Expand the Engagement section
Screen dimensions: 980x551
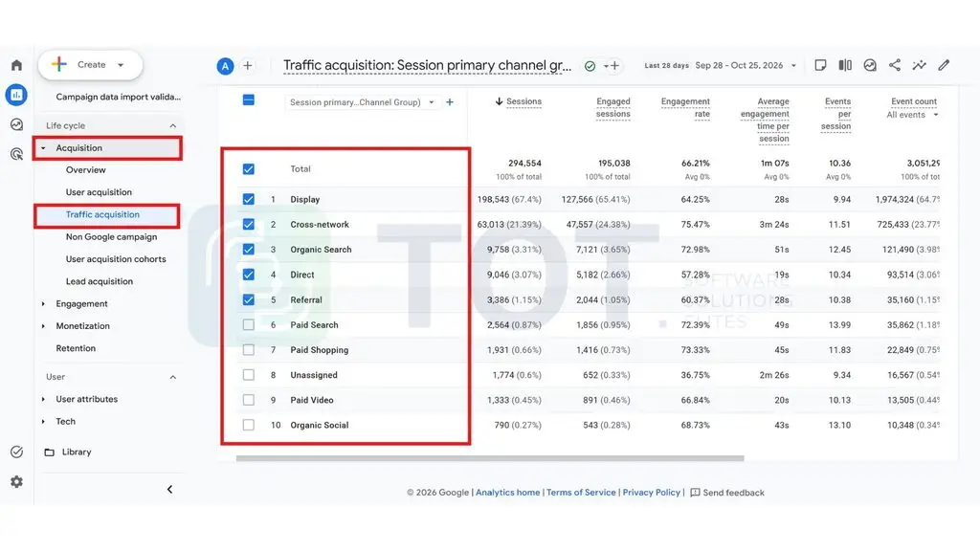[43, 303]
